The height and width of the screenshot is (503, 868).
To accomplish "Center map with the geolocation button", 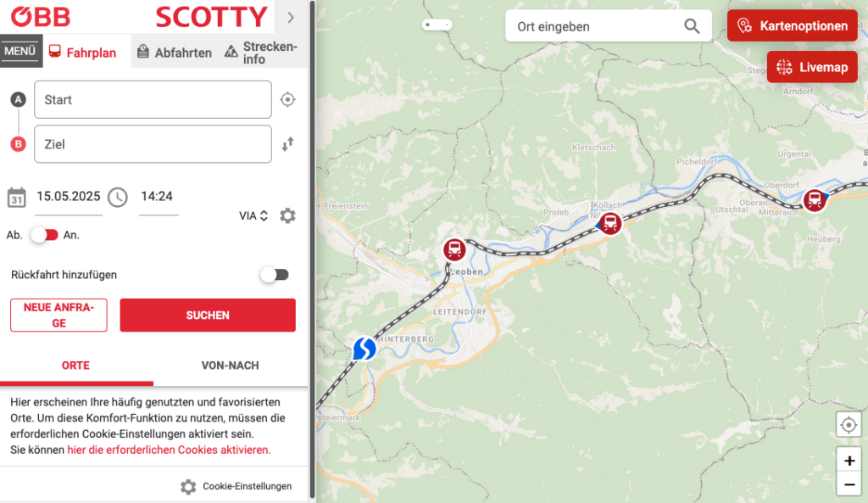I will [848, 426].
